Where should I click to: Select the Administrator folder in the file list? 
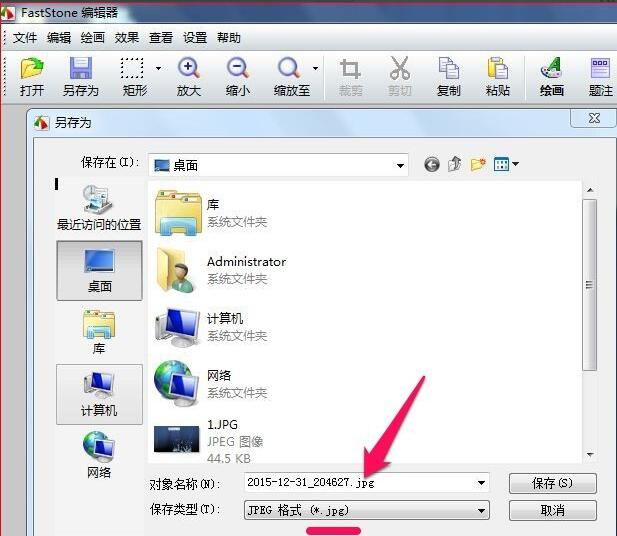click(220, 270)
